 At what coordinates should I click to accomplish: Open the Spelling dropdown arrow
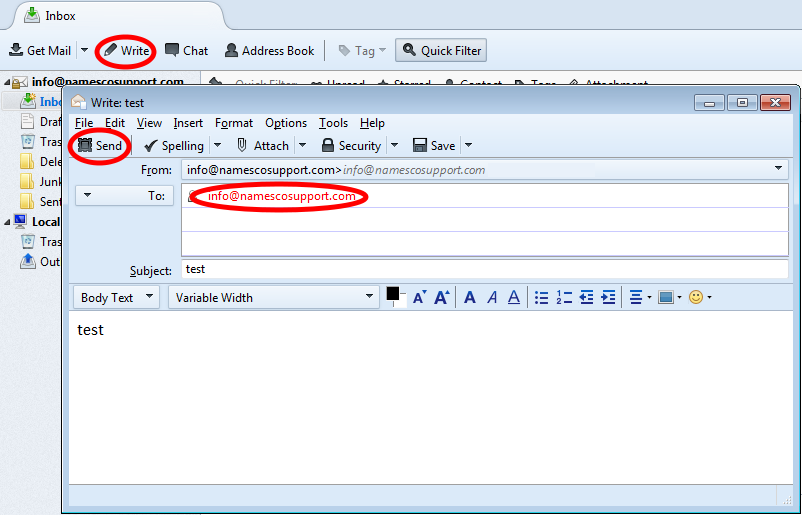tap(217, 145)
